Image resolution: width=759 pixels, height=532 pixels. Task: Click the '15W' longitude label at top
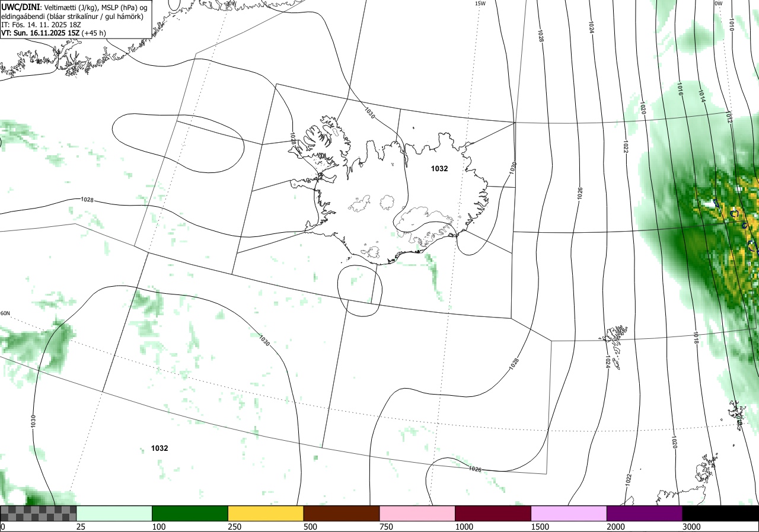[x=480, y=4]
